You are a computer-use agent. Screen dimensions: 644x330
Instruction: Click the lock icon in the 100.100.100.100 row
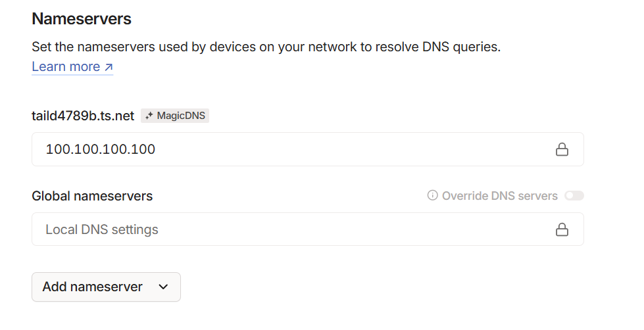[562, 150]
